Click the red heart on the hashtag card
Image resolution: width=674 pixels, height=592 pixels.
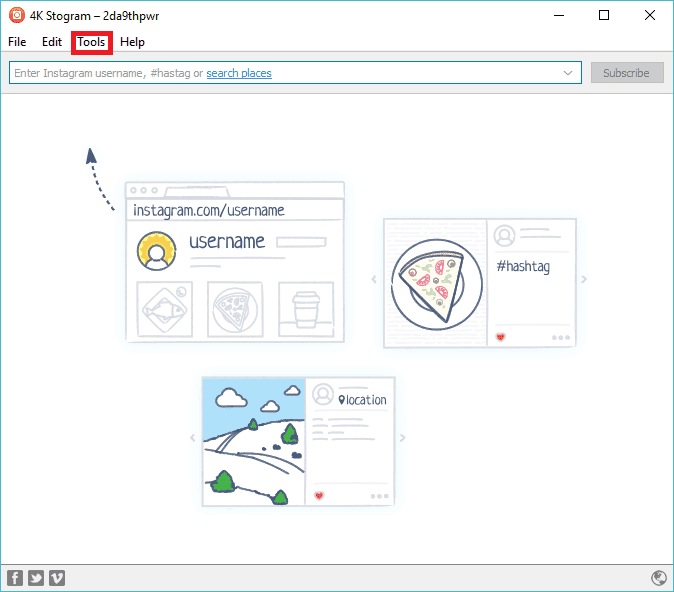500,337
